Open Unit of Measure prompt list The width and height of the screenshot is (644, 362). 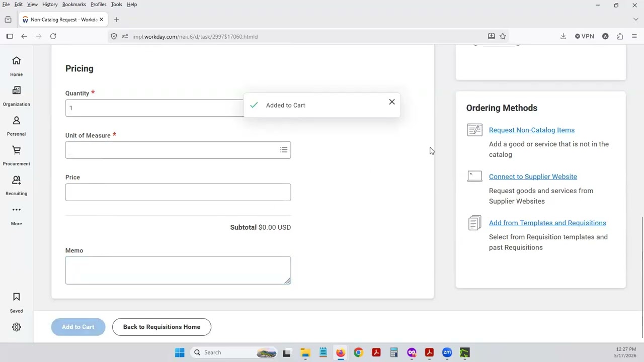tap(284, 150)
